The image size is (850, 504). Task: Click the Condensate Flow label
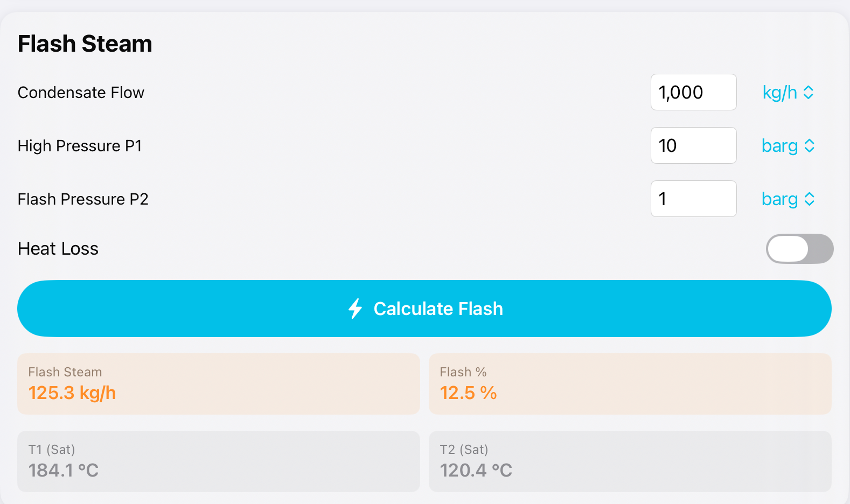click(x=81, y=93)
